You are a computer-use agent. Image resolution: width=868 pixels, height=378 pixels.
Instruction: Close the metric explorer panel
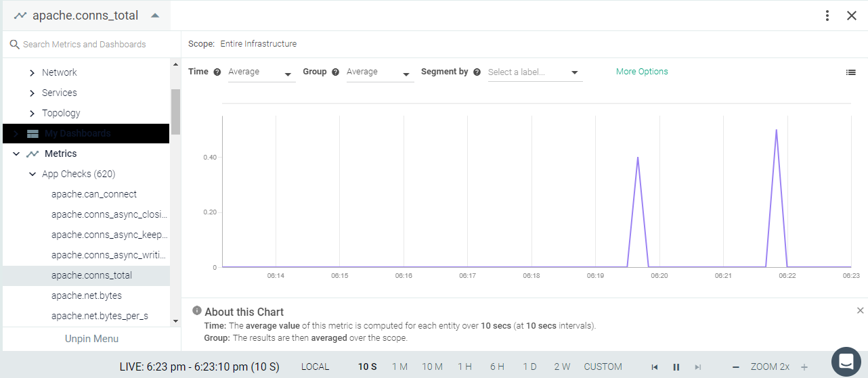click(852, 16)
